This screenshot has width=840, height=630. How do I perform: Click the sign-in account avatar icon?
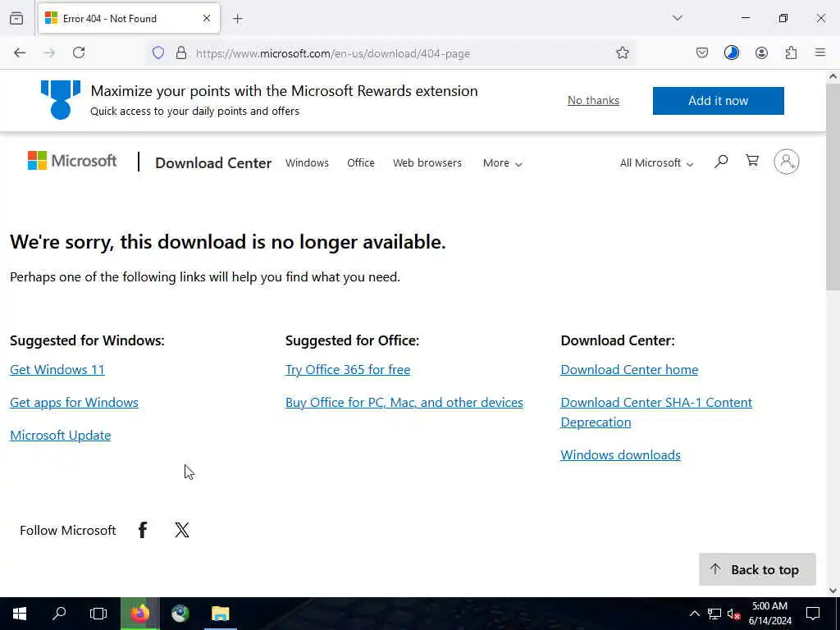click(787, 162)
